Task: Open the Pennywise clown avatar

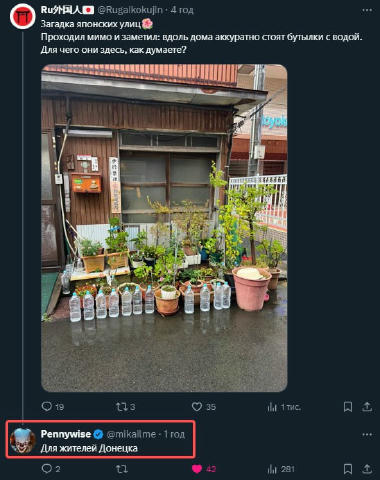Action: pyautogui.click(x=23, y=441)
